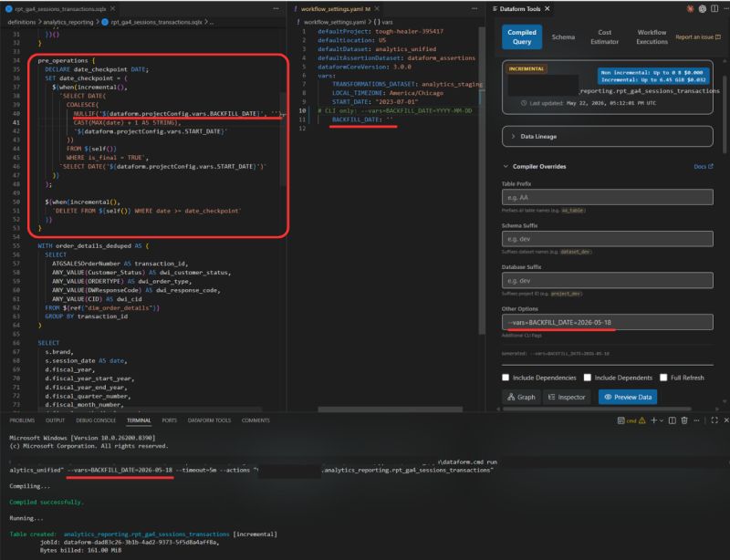Click the cmd terminal profile icon
The height and width of the screenshot is (560, 730).
[621, 420]
